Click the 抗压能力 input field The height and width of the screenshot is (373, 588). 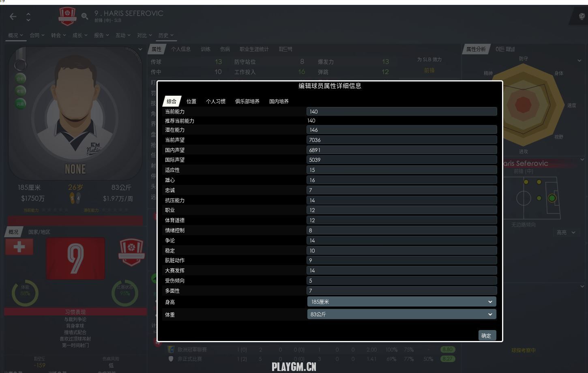click(x=402, y=200)
